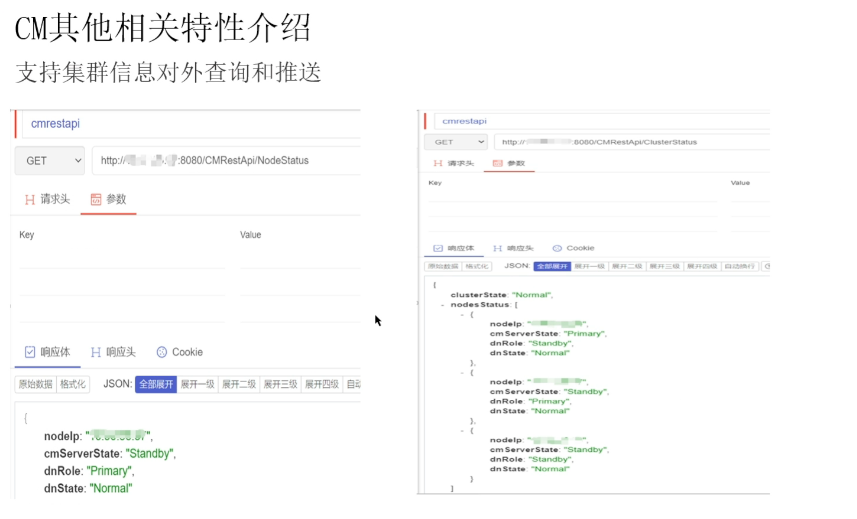This screenshot has width=857, height=519.
Task: Open Cookie tab label in NodeStatus panel
Action: pyautogui.click(x=187, y=352)
